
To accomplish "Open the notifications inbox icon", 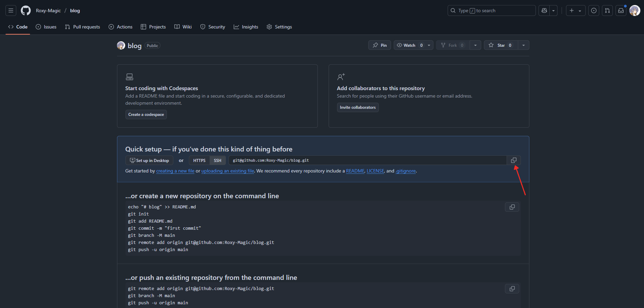I will coord(621,11).
